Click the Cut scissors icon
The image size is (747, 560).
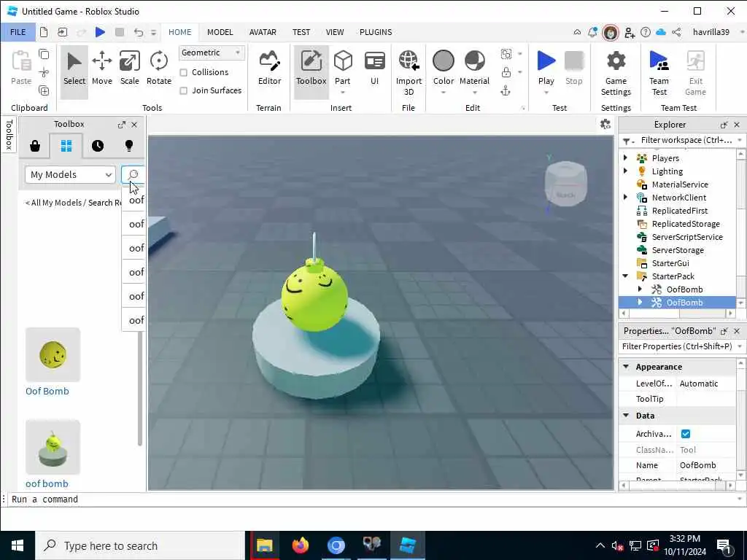[x=44, y=72]
